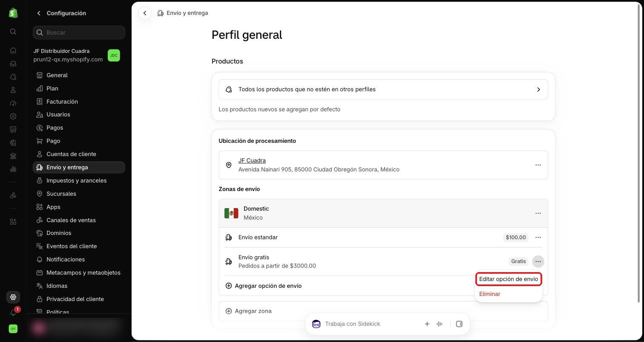The height and width of the screenshot is (342, 644).
Task: Expand Todos los productos row chevron
Action: (x=538, y=90)
